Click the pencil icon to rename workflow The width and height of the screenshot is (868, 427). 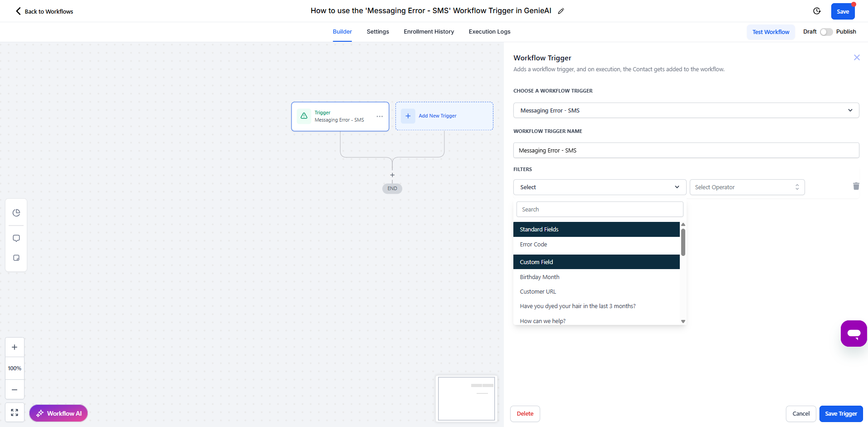coord(561,10)
